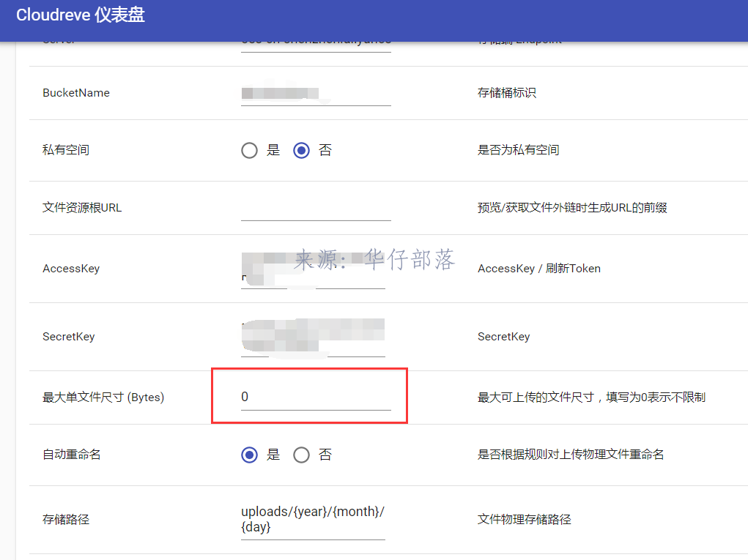Image resolution: width=748 pixels, height=560 pixels.
Task: Enable 自动重命名 by choosing 是
Action: [250, 455]
